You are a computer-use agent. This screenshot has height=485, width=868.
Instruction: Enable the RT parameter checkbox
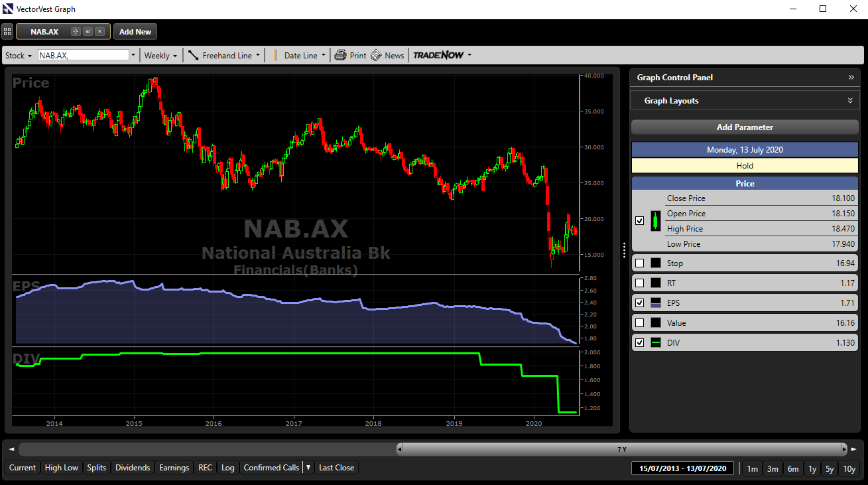[639, 283]
